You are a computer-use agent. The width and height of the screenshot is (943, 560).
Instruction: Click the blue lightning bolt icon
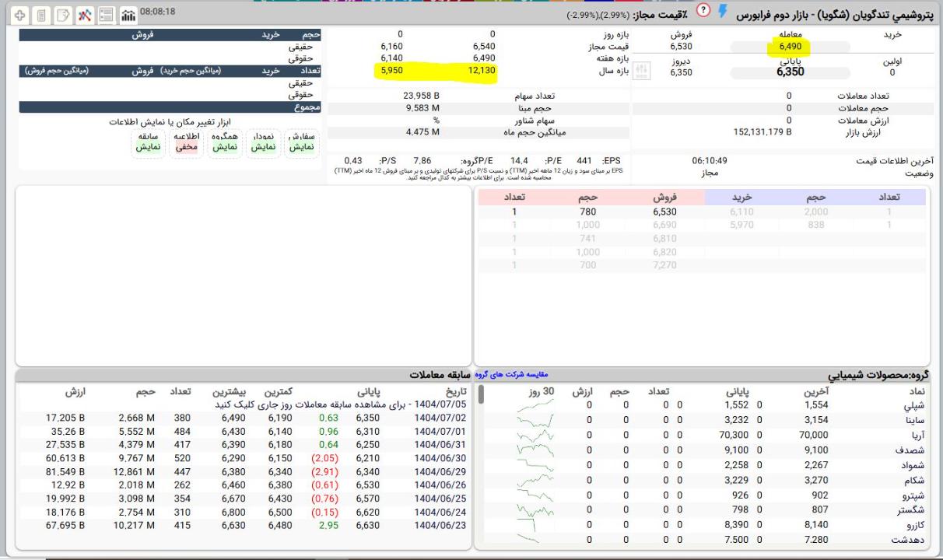point(723,11)
